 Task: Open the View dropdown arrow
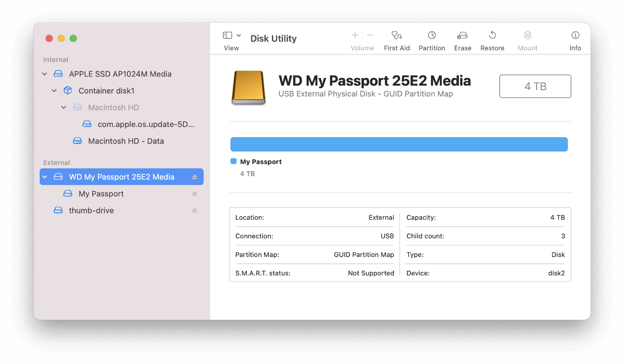coord(238,35)
